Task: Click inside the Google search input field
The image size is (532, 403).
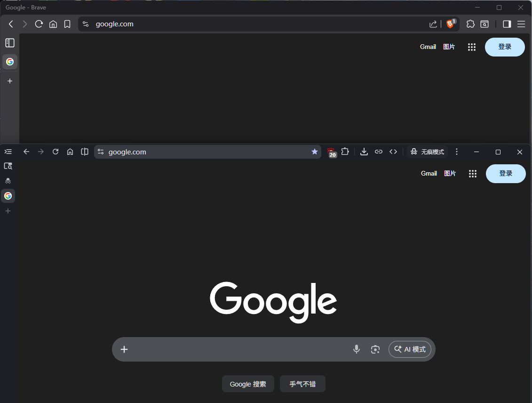Action: pos(235,349)
